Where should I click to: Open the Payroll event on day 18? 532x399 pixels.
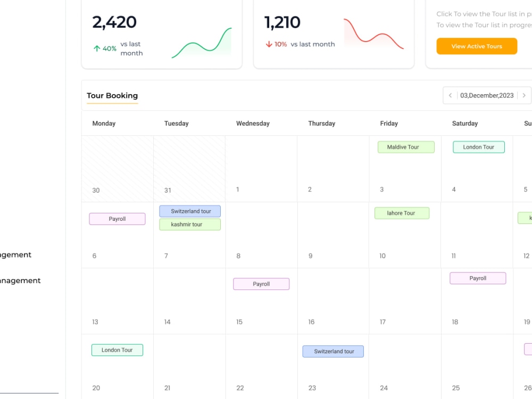click(x=478, y=278)
